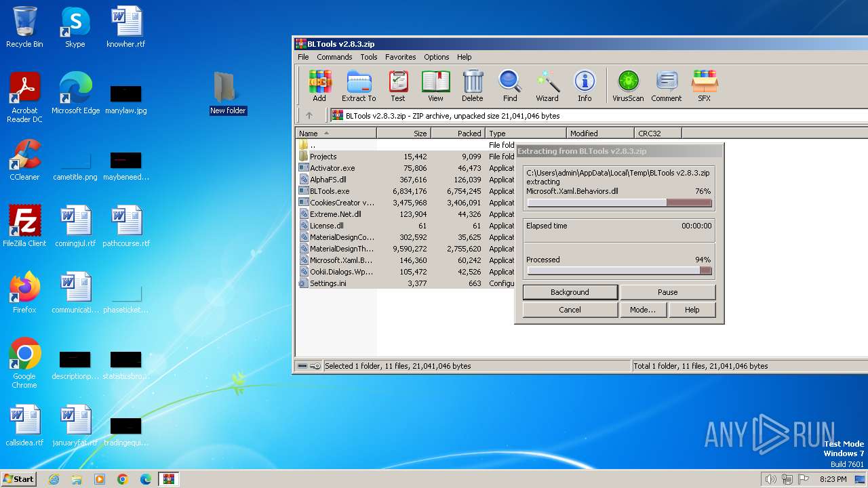Select AlphaFS.dll in the file list
Viewport: 868px width, 488px height.
(406, 180)
